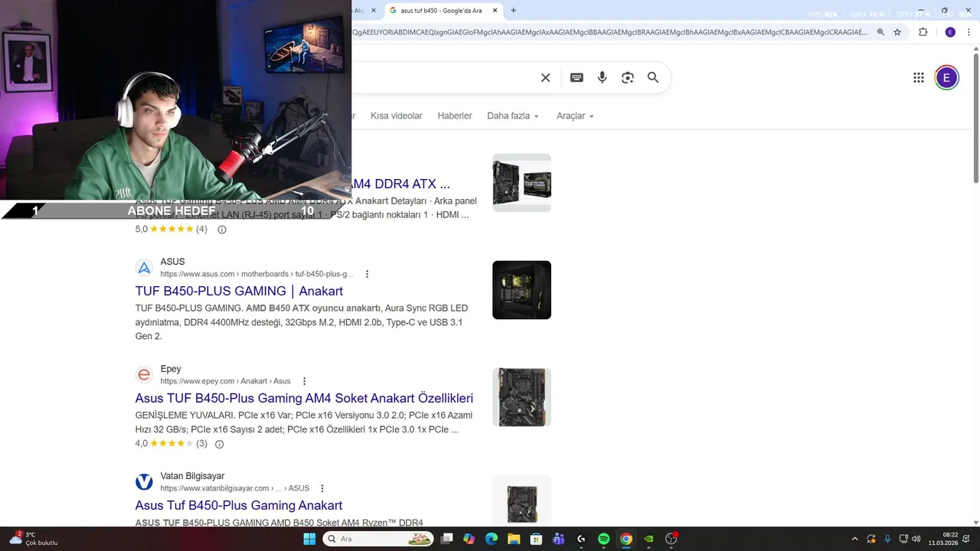The height and width of the screenshot is (551, 980).
Task: Open the Google apps grid
Action: [x=919, y=77]
